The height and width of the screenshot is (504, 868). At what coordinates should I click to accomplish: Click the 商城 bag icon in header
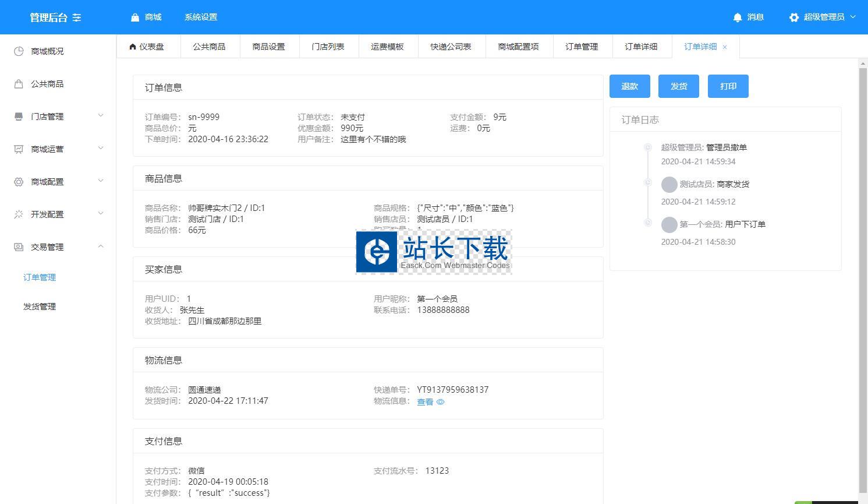pos(135,17)
